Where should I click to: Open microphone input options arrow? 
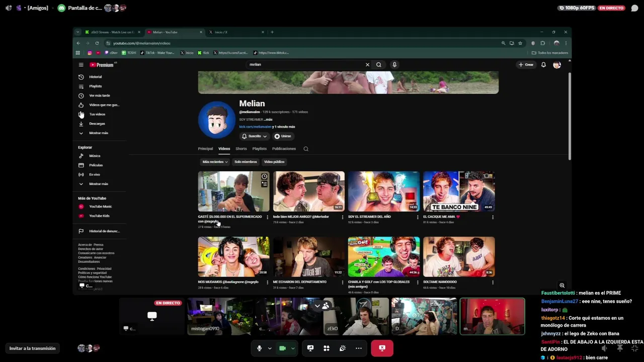point(270,348)
